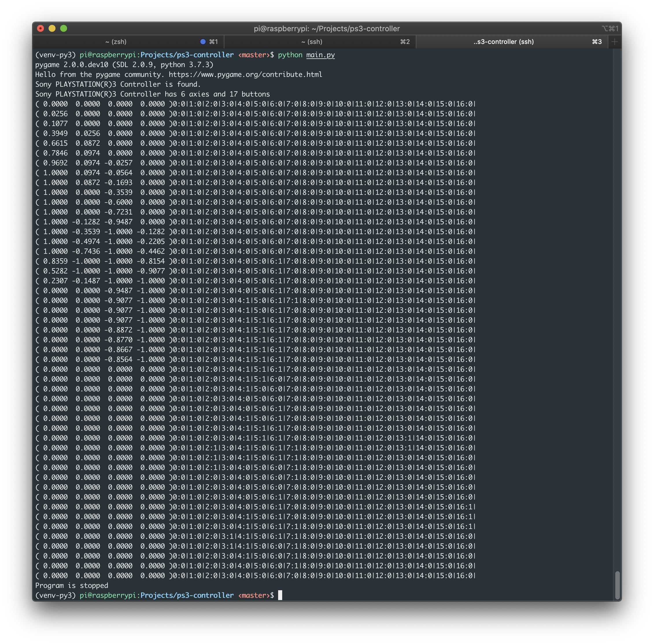Click the green zoom window button
This screenshot has height=644, width=654.
pyautogui.click(x=64, y=28)
